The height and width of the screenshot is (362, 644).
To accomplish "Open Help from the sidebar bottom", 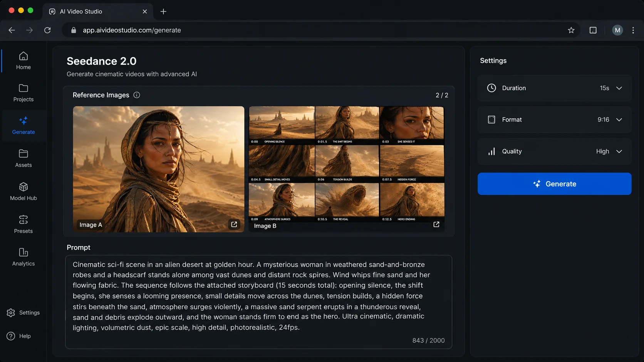I will coord(18,336).
